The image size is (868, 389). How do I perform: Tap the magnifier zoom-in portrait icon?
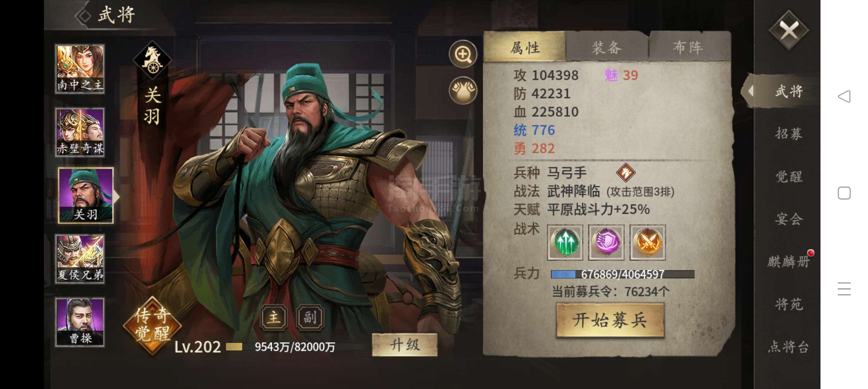[463, 54]
